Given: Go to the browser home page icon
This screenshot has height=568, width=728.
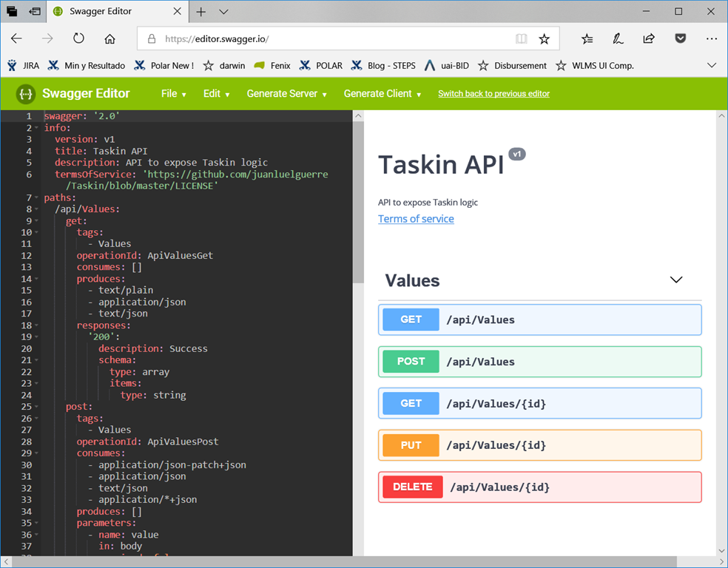Looking at the screenshot, I should click(x=109, y=38).
